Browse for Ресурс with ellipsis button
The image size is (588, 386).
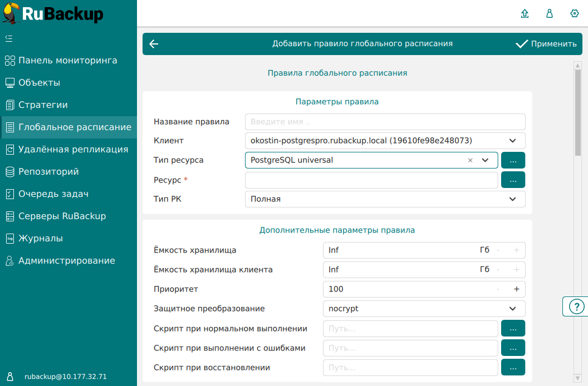tap(513, 180)
